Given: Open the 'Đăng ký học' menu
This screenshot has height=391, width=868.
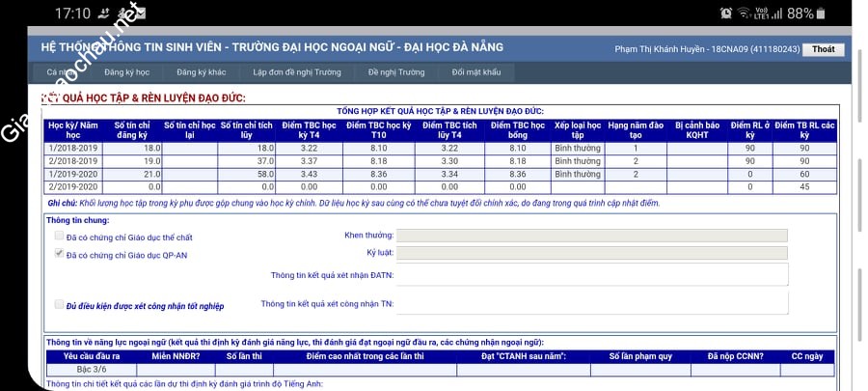Looking at the screenshot, I should 126,72.
